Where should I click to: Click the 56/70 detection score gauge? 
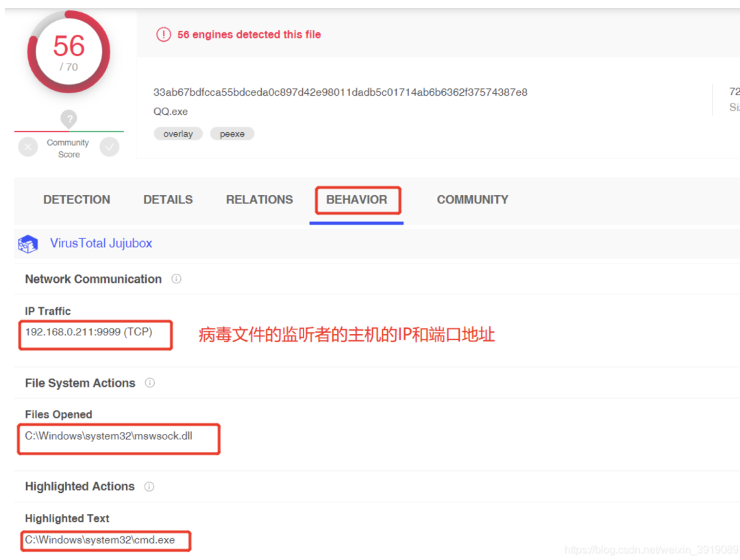(69, 52)
